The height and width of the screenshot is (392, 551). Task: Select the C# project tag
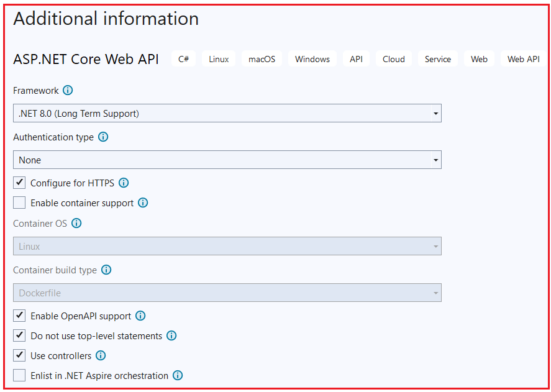(x=183, y=58)
